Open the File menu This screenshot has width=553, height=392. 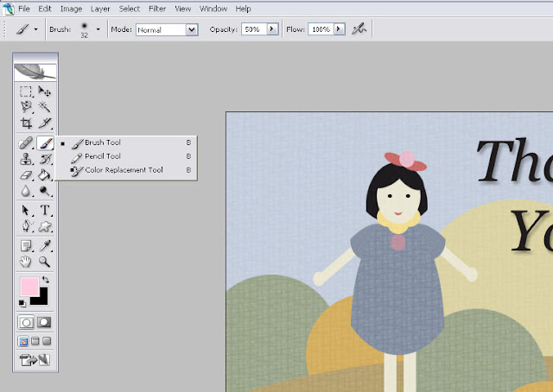pyautogui.click(x=24, y=9)
